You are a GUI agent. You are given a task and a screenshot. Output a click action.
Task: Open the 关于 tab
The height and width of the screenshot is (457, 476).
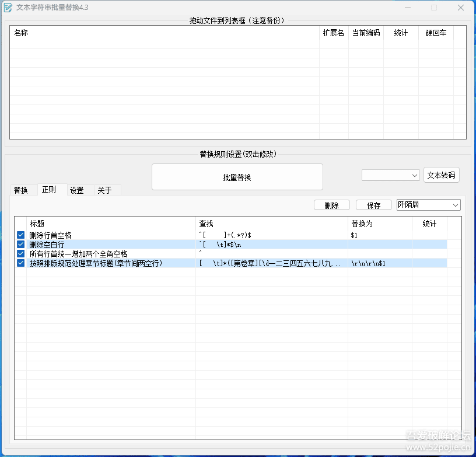pyautogui.click(x=104, y=190)
